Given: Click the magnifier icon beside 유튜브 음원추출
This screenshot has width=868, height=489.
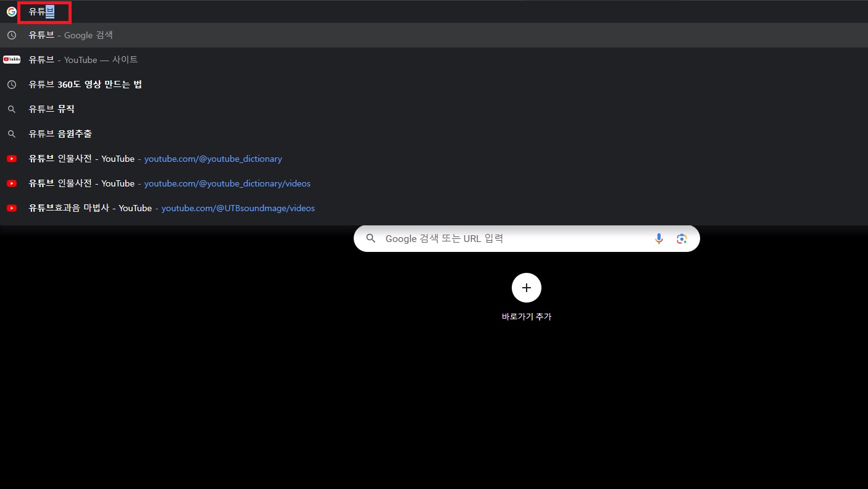Looking at the screenshot, I should tap(11, 134).
